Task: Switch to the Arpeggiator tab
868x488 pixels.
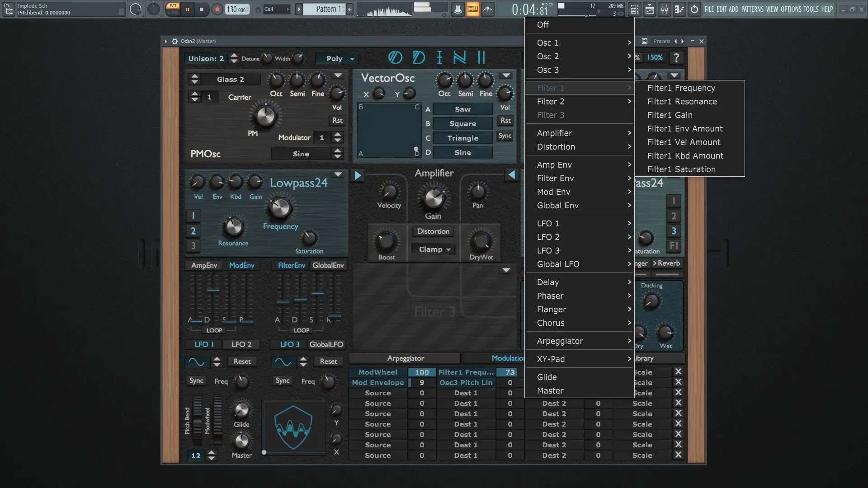Action: click(x=406, y=359)
